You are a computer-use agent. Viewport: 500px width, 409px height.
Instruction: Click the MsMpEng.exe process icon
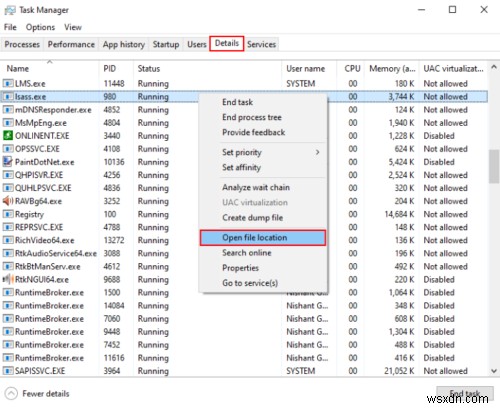(8, 123)
